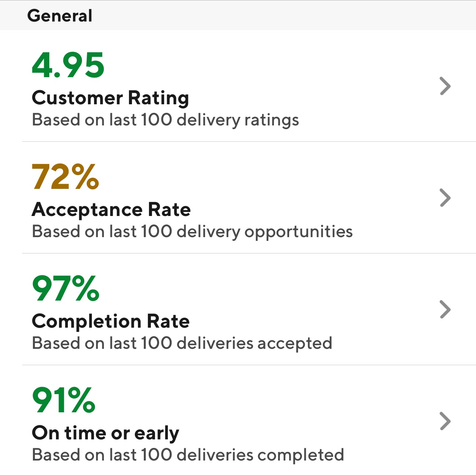Open Completion Rate chevron arrow

click(x=445, y=309)
